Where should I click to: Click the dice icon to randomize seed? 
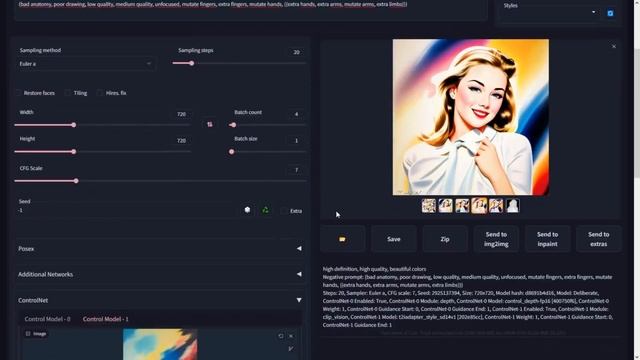(x=247, y=210)
